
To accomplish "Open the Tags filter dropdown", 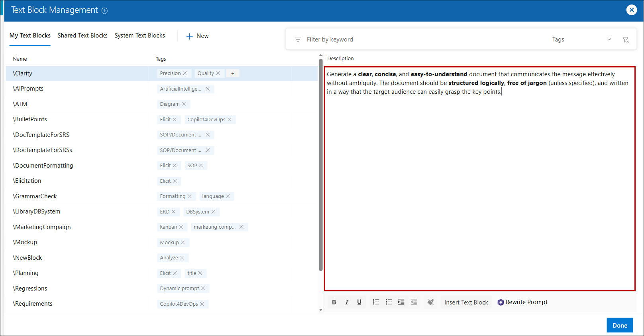I will pos(581,40).
